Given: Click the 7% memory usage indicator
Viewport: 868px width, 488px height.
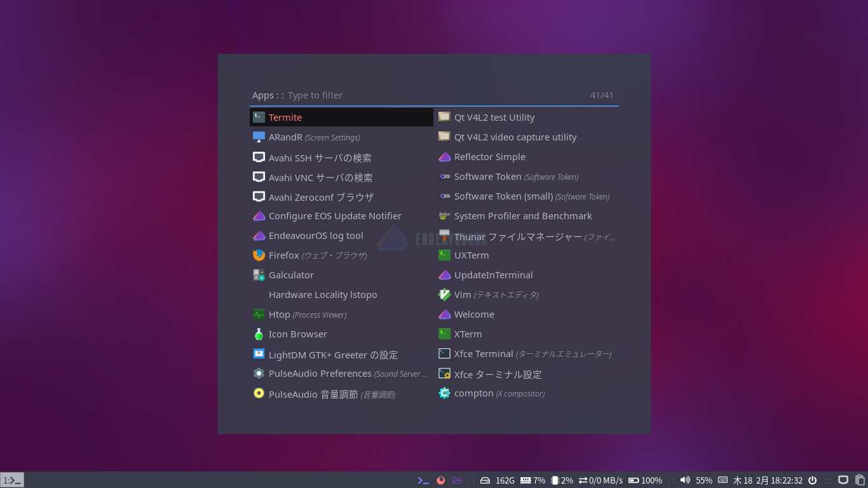Looking at the screenshot, I should tap(532, 480).
